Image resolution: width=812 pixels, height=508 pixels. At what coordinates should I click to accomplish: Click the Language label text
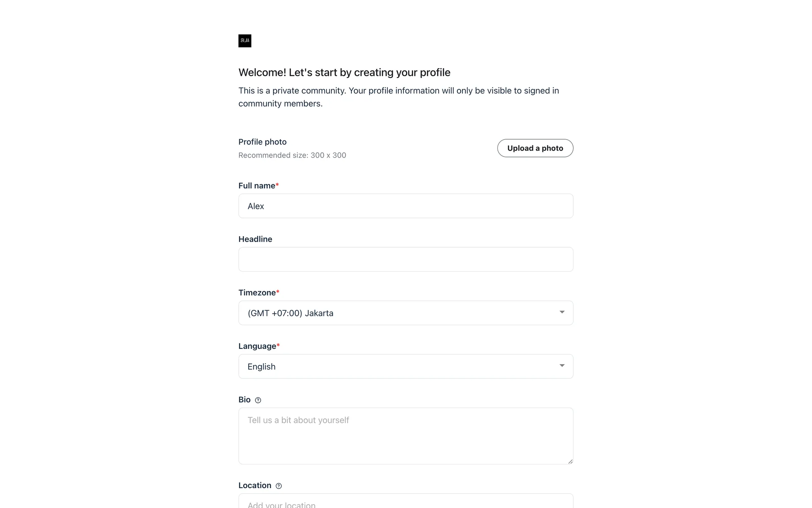257,346
